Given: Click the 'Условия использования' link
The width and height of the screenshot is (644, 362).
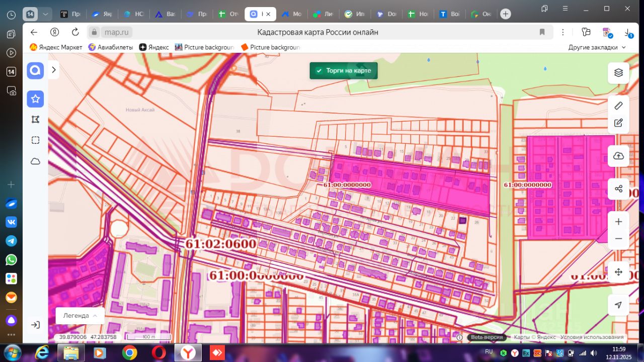Looking at the screenshot, I should coord(592,337).
